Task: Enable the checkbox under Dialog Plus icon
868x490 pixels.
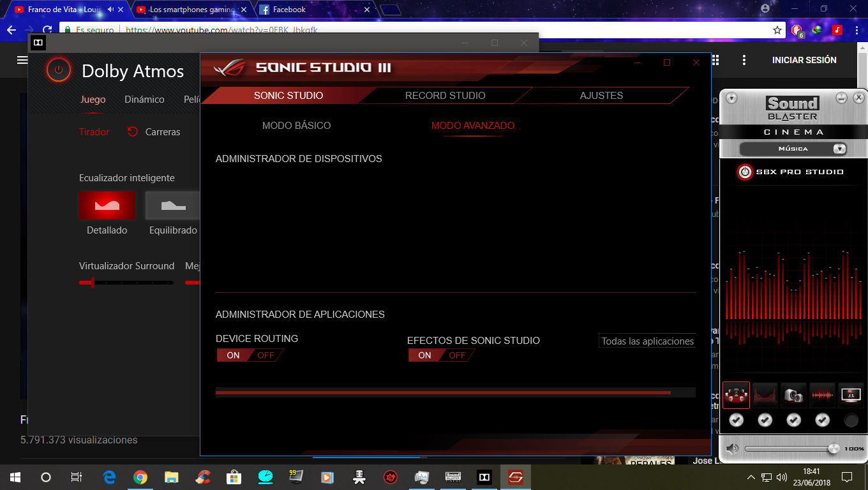Action: tap(851, 420)
